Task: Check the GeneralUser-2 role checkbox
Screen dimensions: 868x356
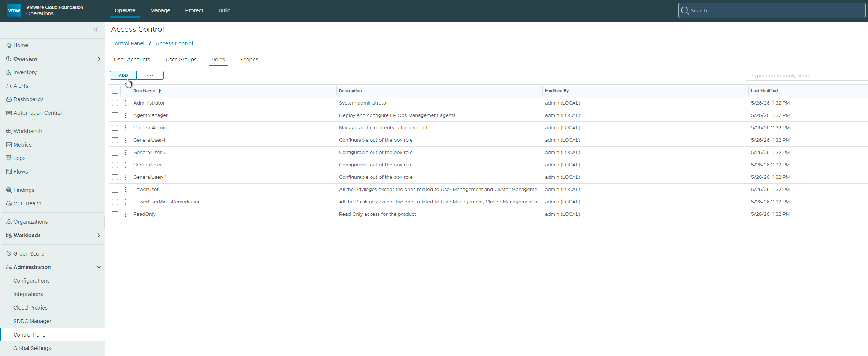Action: pyautogui.click(x=115, y=152)
